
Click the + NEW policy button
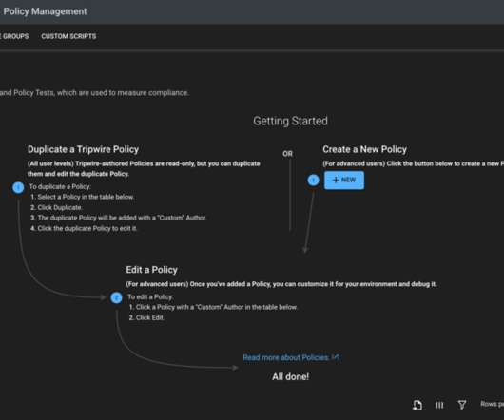344,181
